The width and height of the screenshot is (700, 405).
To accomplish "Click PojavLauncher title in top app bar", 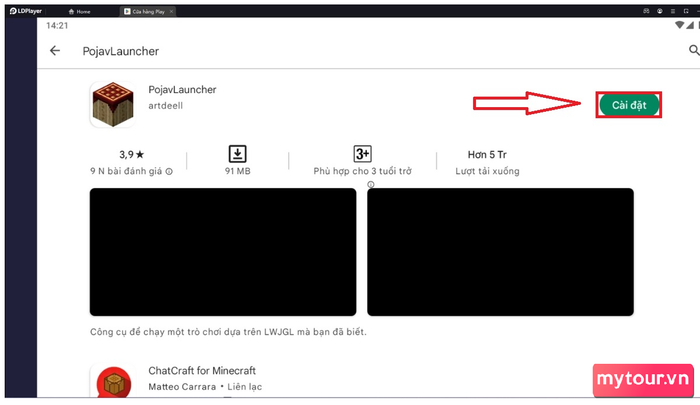I will pos(121,51).
